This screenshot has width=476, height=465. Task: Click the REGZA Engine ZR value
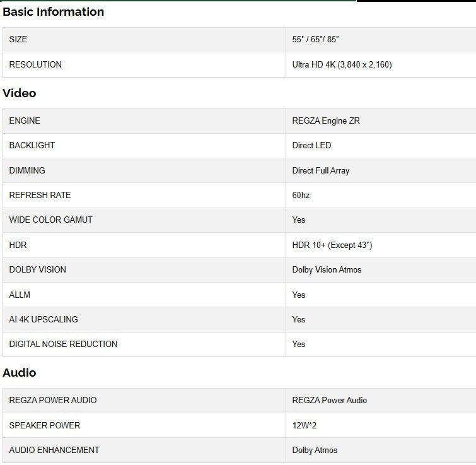click(326, 121)
